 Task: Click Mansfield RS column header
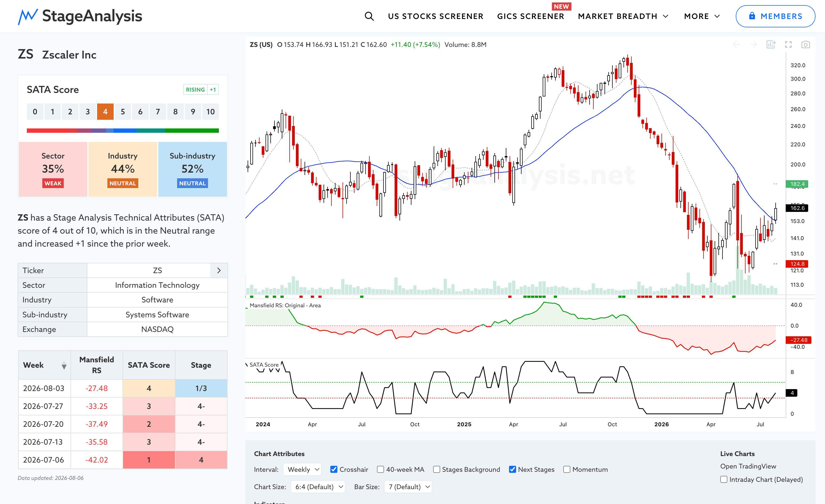point(97,365)
